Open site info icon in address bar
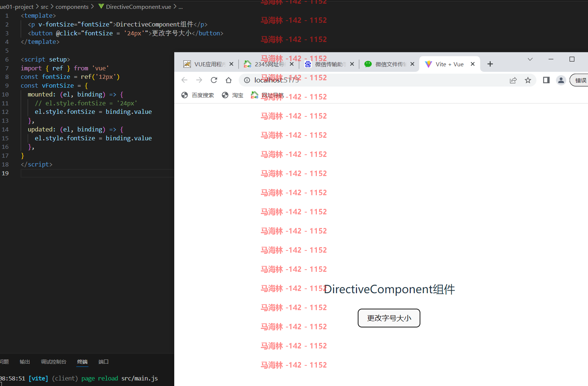 coord(247,80)
